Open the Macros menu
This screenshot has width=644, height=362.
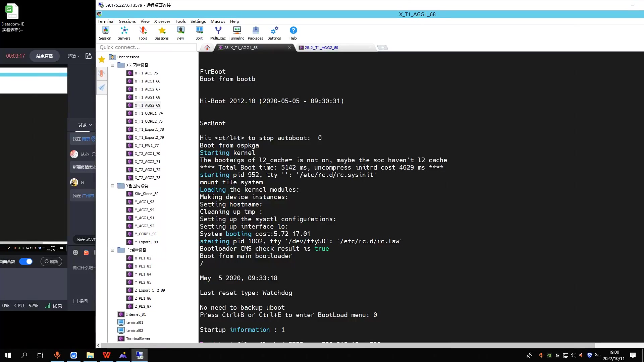(x=218, y=21)
